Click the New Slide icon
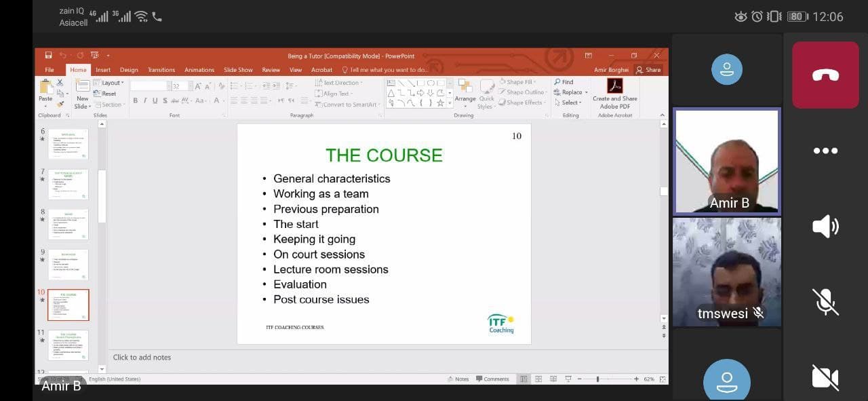This screenshot has width=868, height=401. 82,94
